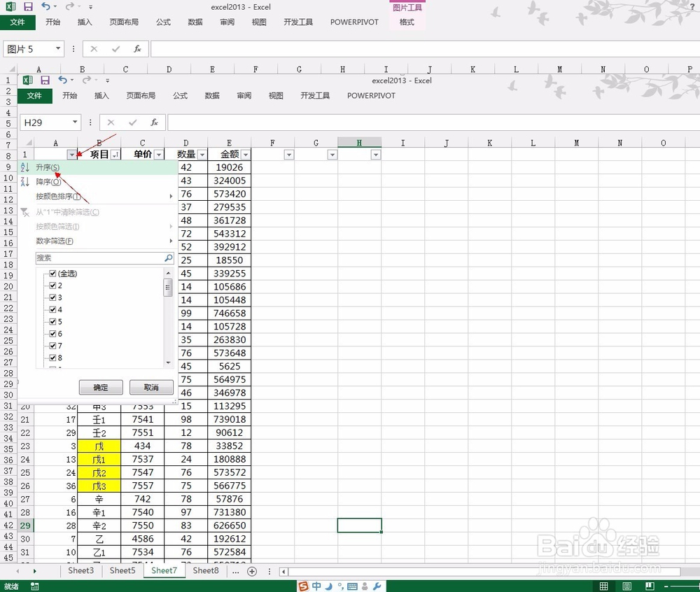
Task: Uncheck the (全选) select-all checkbox
Action: 53,273
